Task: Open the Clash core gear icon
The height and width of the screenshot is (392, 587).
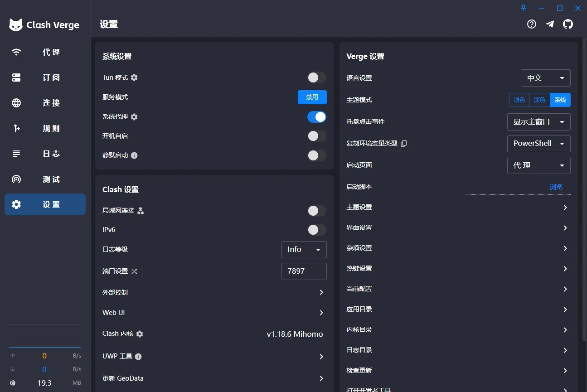Action: tap(140, 334)
